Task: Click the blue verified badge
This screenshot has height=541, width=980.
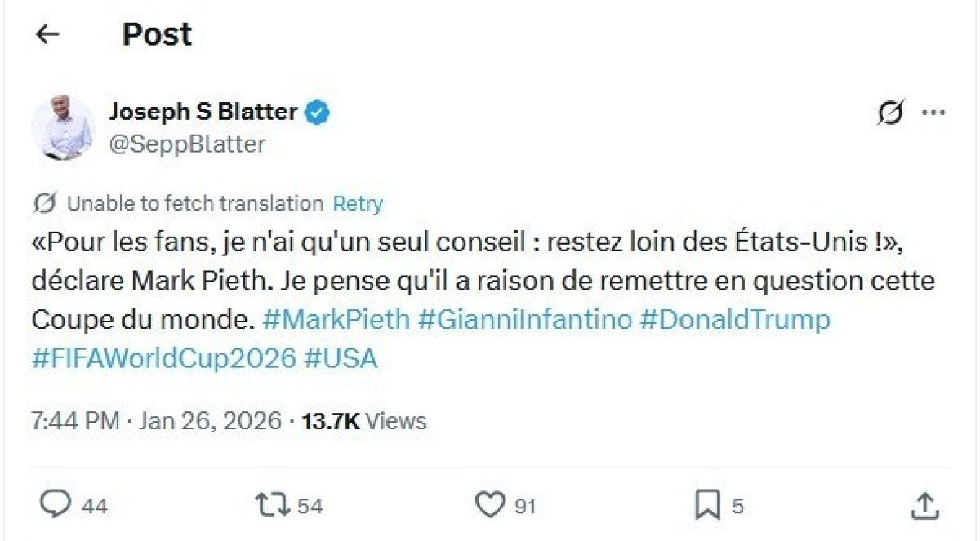Action: 318,112
